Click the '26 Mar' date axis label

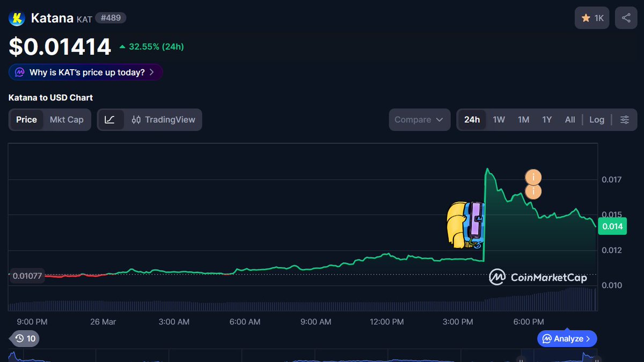(103, 322)
